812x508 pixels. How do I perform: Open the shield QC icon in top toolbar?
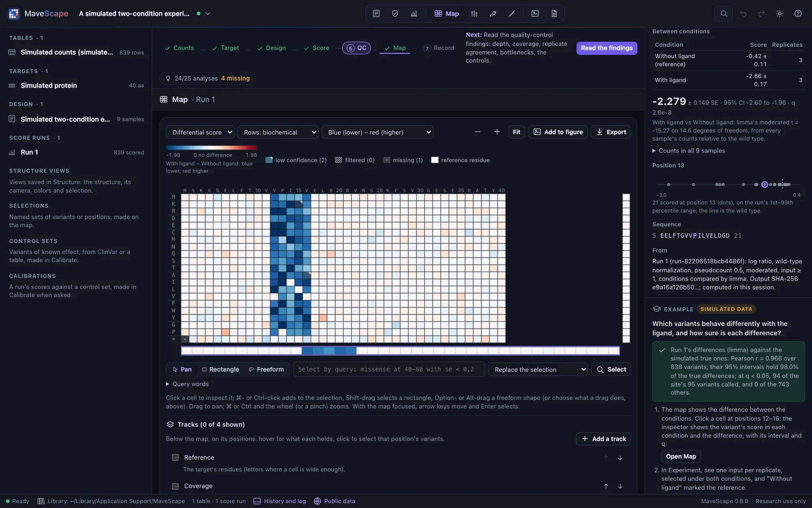tap(395, 13)
